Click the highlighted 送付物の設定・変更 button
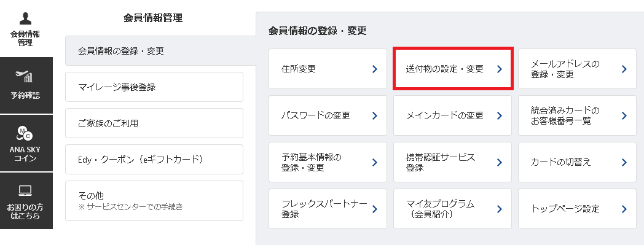644x245 pixels. coord(453,69)
